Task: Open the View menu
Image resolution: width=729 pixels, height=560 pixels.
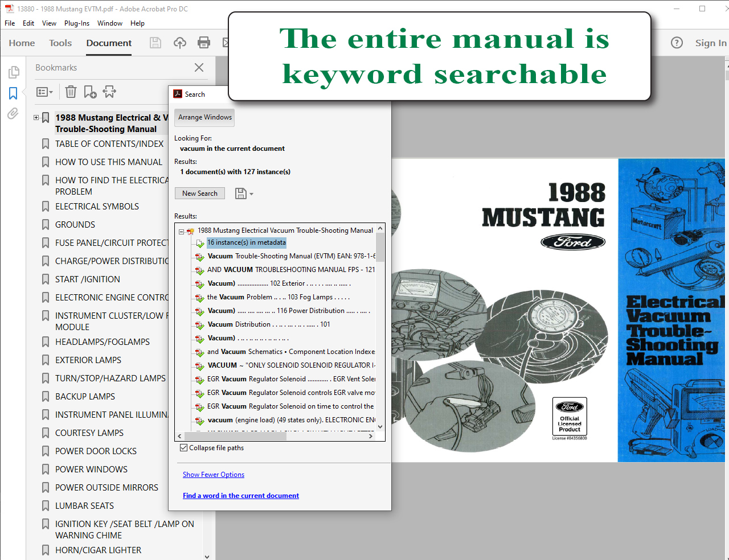Action: click(x=49, y=23)
